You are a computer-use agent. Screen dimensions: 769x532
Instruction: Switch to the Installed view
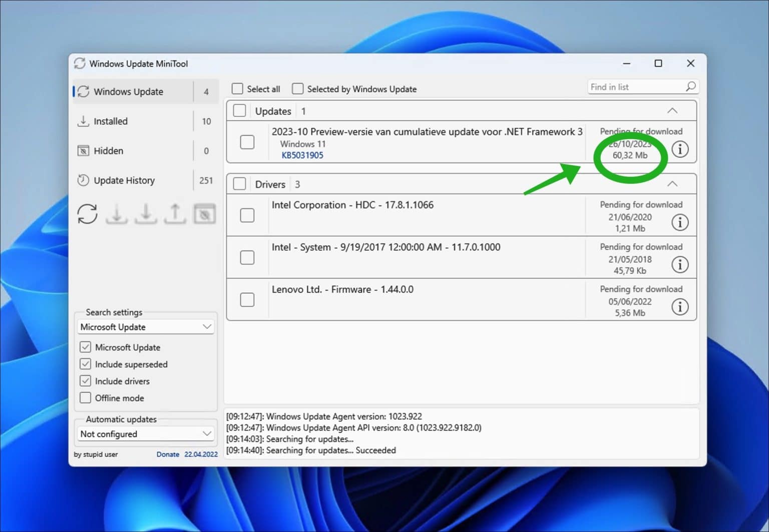[110, 121]
